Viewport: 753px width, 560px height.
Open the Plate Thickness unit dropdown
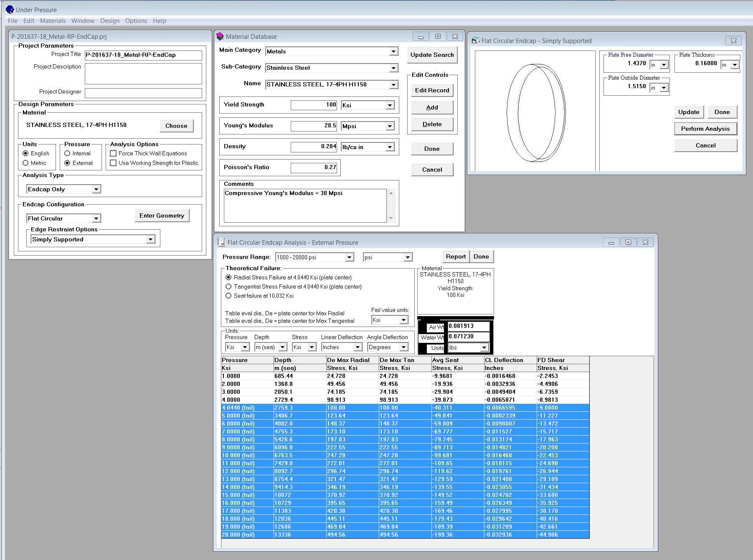click(735, 65)
